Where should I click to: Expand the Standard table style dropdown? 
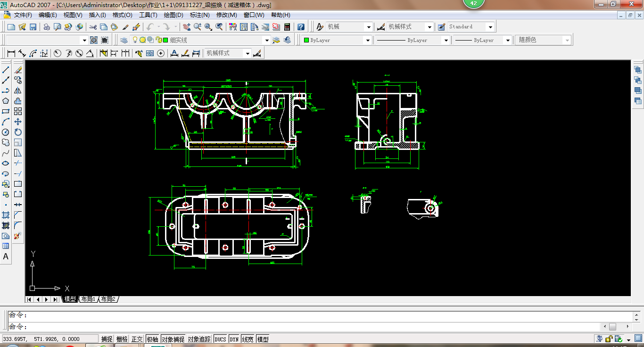pos(490,27)
